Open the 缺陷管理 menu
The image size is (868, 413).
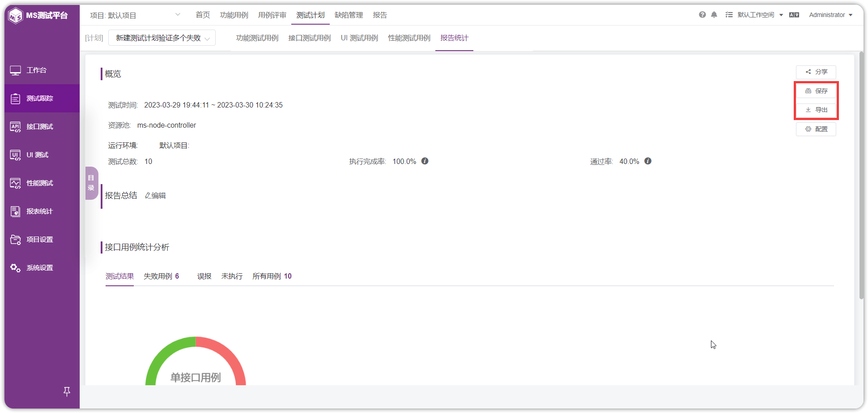[x=349, y=15]
